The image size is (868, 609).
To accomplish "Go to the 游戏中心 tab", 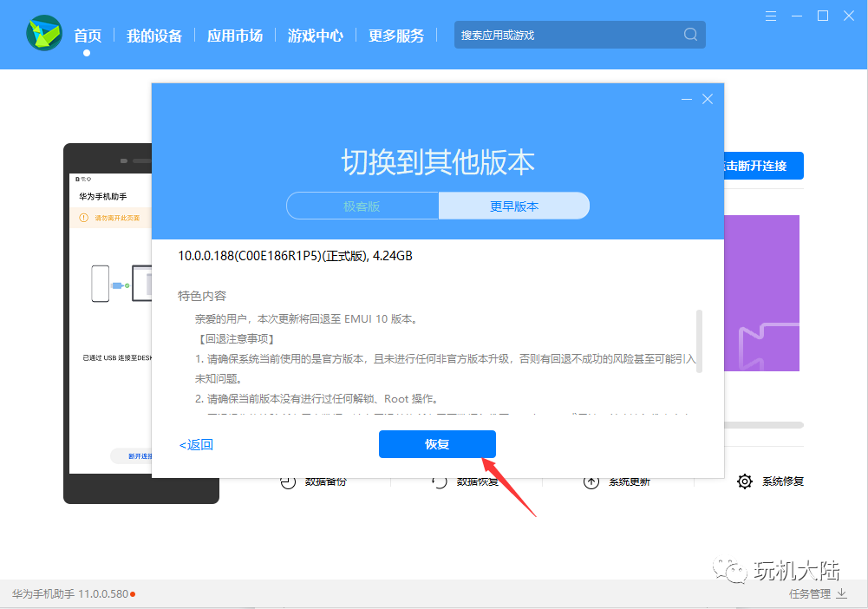I will click(316, 36).
